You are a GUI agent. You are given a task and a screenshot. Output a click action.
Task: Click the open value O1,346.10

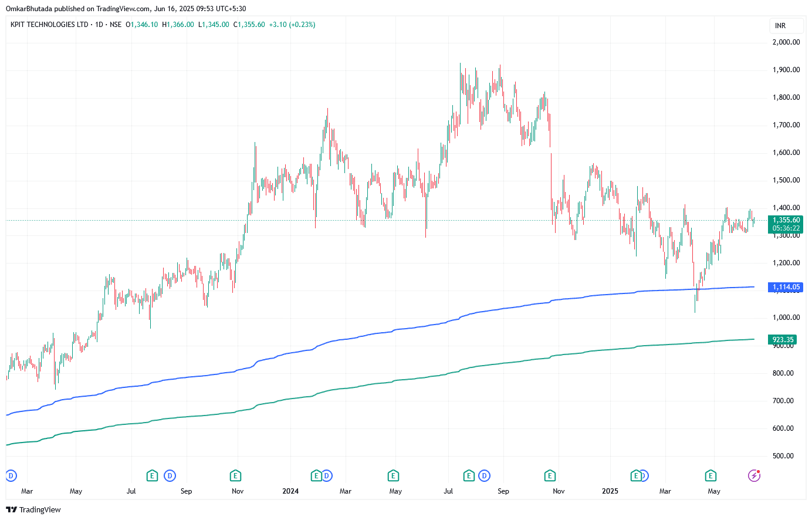click(142, 25)
